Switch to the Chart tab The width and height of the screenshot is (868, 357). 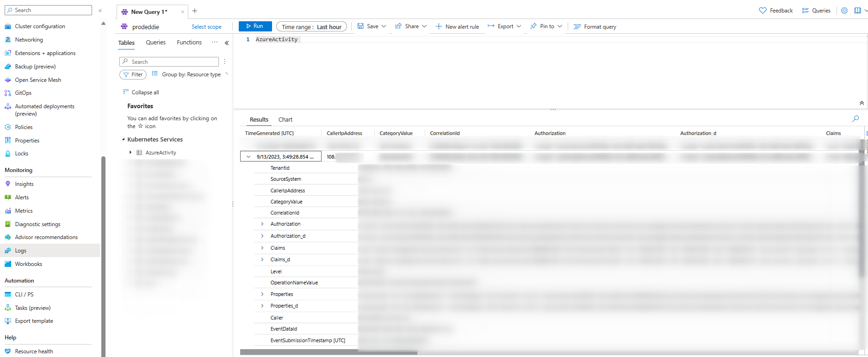(x=285, y=120)
